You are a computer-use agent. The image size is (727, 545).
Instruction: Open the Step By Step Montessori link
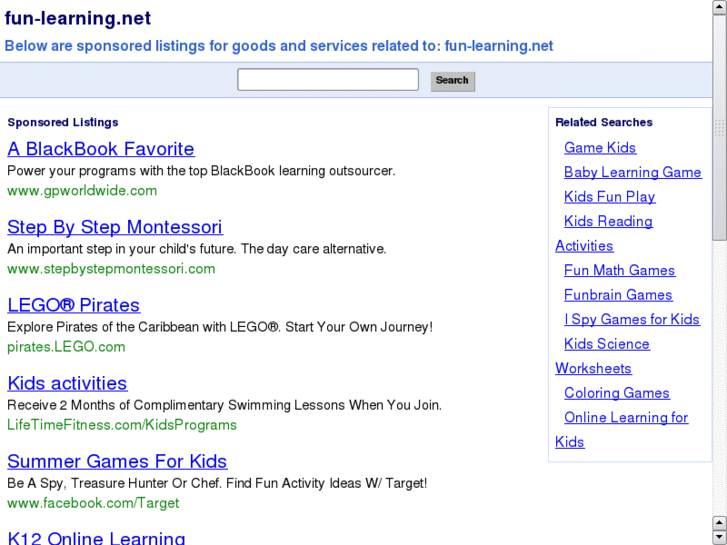click(x=115, y=227)
